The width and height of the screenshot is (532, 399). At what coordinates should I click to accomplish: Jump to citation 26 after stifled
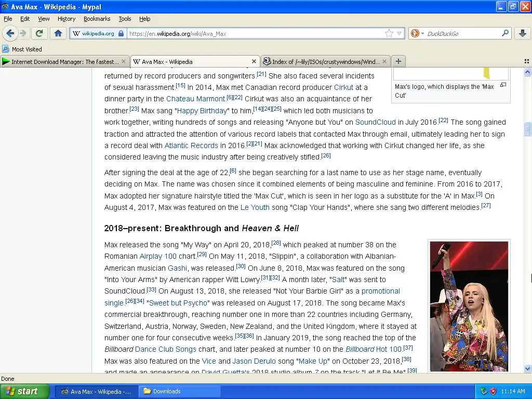point(326,155)
